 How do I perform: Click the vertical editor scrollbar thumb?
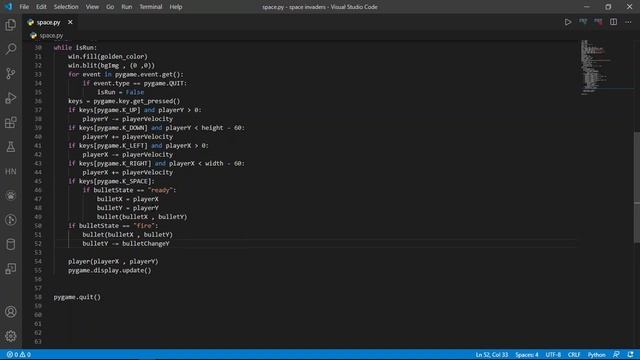(637, 188)
